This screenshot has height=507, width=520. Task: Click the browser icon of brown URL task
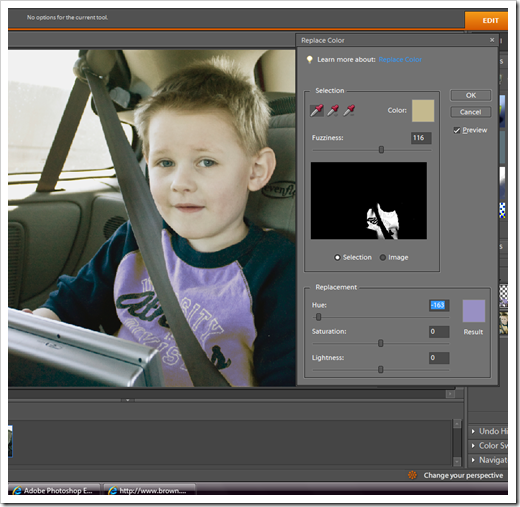(112, 490)
